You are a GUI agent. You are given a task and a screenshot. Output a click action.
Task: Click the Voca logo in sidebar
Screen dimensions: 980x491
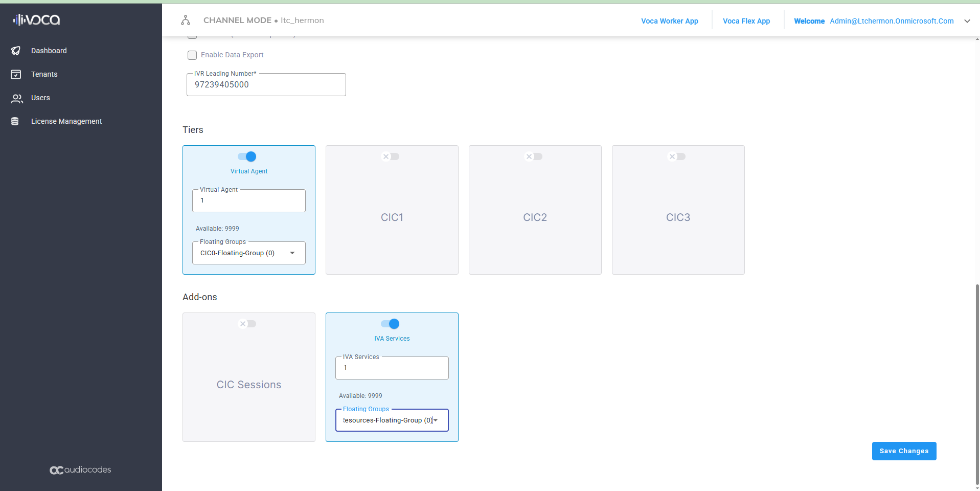(36, 20)
